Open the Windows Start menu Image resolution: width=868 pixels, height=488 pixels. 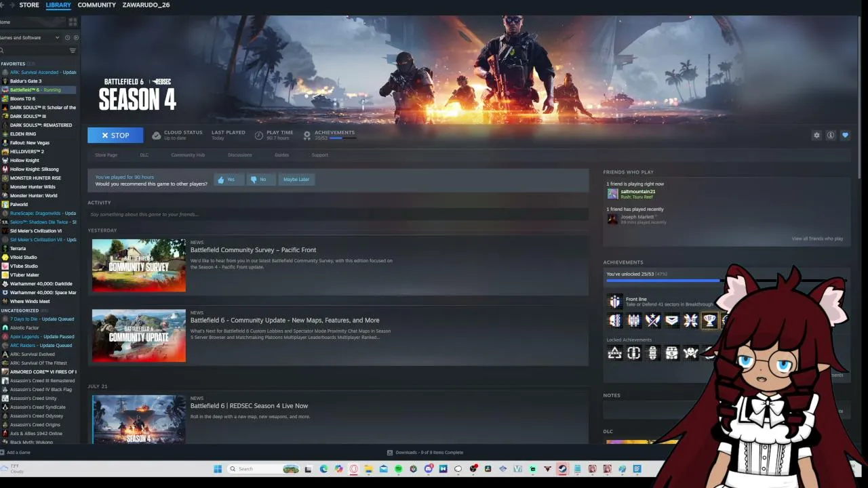tap(218, 469)
